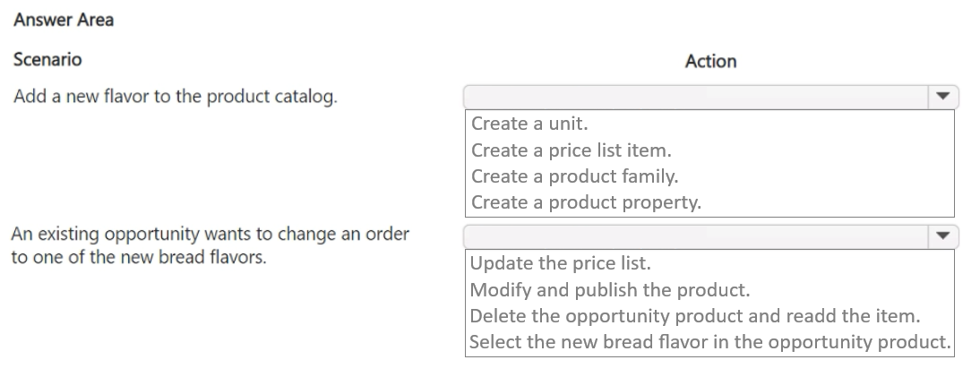Image resolution: width=980 pixels, height=377 pixels.
Task: Pick 'Create a product family.' option
Action: [x=574, y=176]
